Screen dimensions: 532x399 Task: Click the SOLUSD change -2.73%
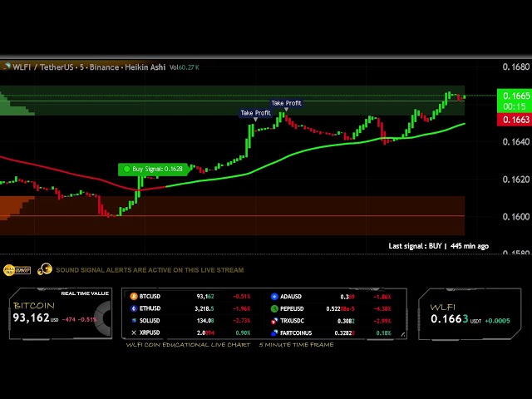coord(242,321)
